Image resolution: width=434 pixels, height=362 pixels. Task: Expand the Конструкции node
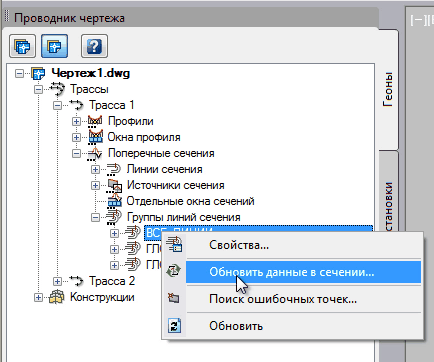(38, 297)
